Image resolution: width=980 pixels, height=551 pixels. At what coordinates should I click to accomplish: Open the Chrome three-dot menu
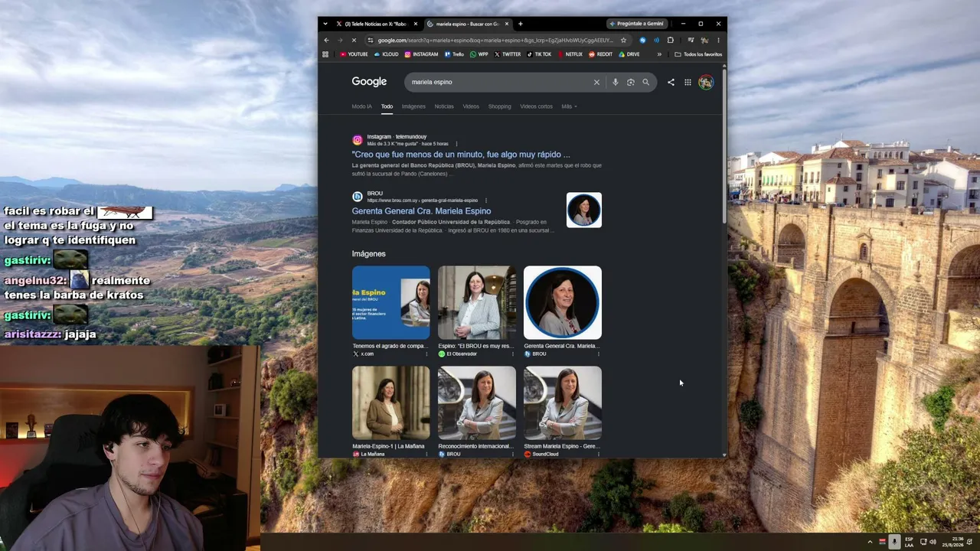(x=718, y=40)
